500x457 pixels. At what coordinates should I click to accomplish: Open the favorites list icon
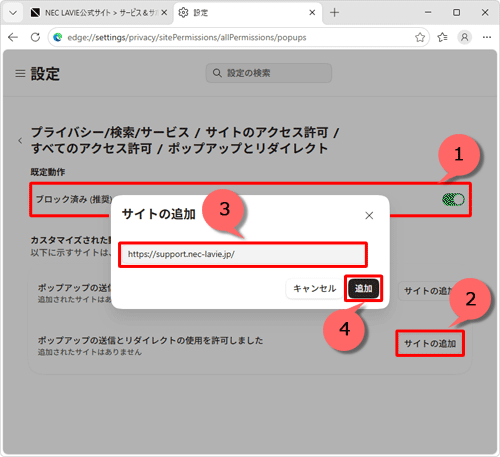coord(442,37)
